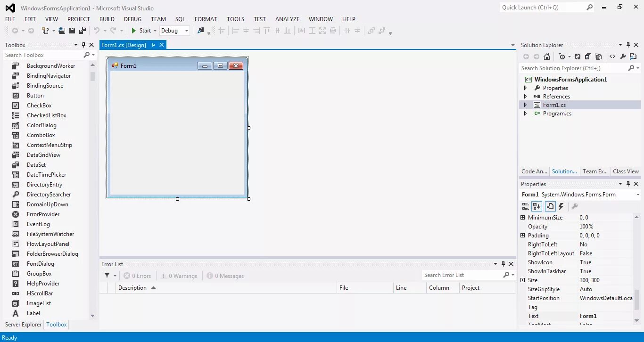The image size is (644, 342).
Task: Start debugging with the green Start button
Action: point(141,31)
